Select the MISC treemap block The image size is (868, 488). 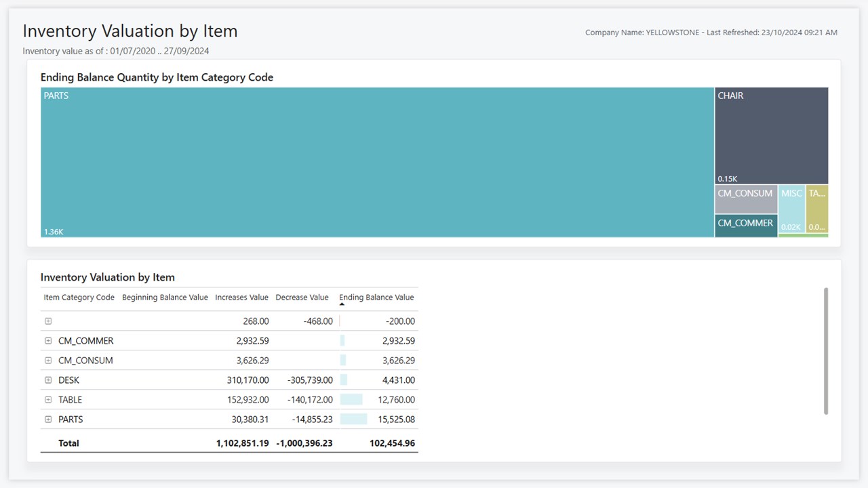pyautogui.click(x=791, y=209)
